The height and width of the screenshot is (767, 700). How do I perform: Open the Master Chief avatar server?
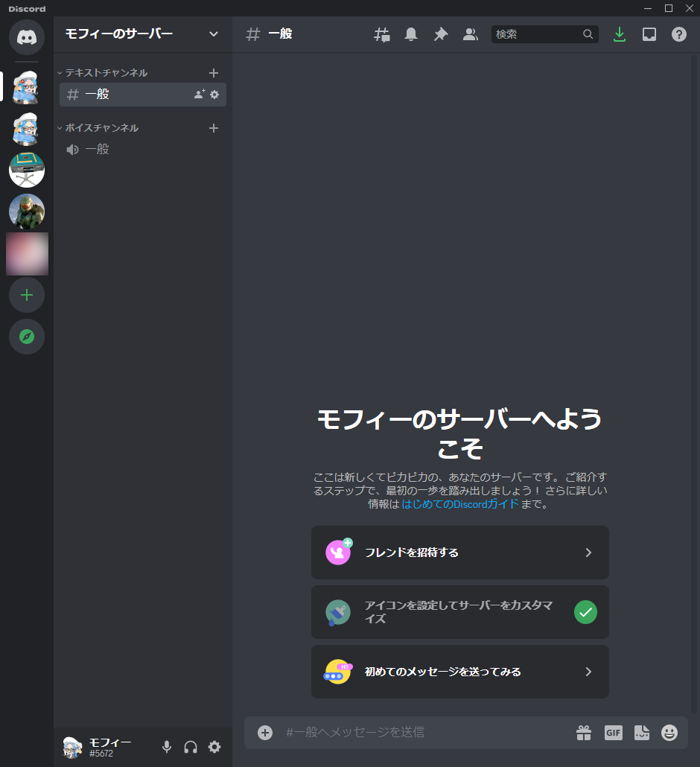coord(26,211)
